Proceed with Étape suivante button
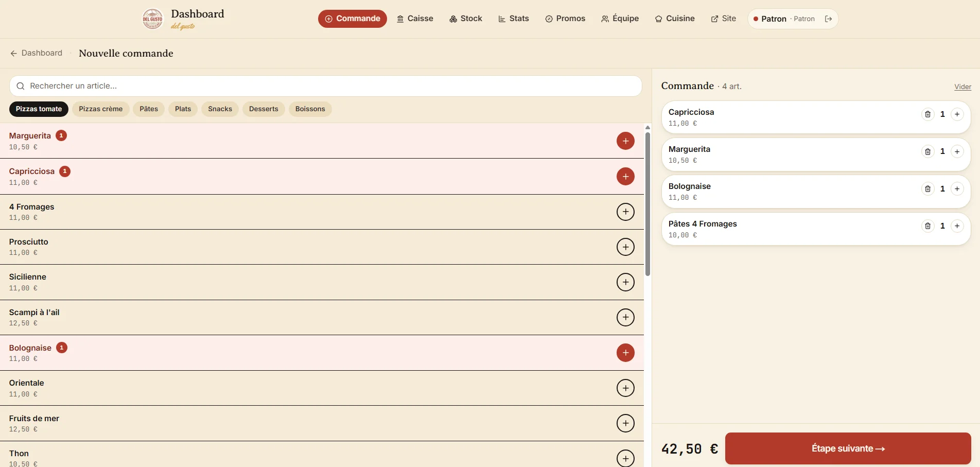Screen dimensions: 980x467 (x=848, y=448)
